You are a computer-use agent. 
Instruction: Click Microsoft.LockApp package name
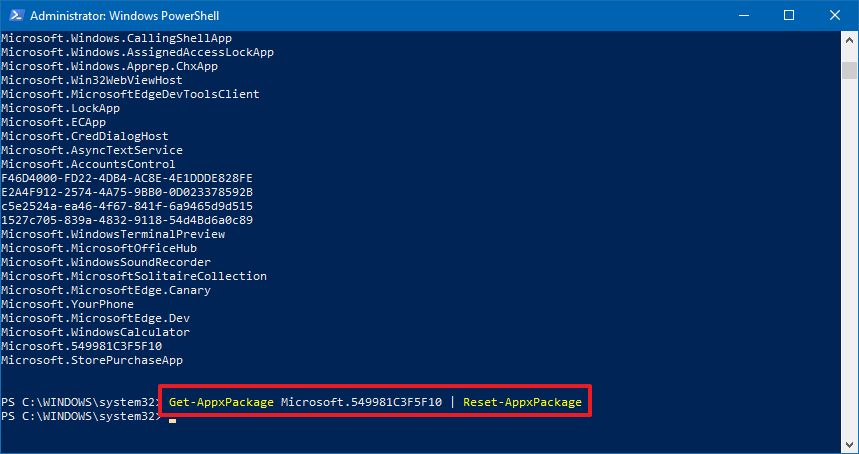tap(60, 108)
